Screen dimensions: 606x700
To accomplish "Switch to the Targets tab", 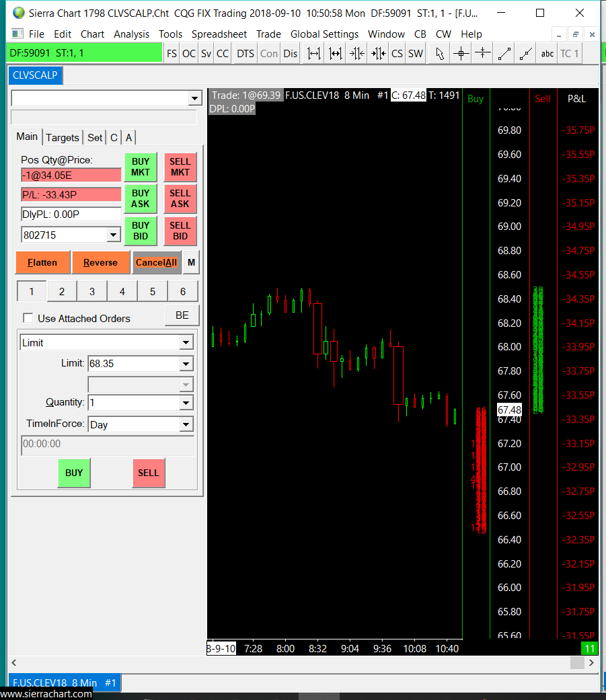I will (x=63, y=137).
